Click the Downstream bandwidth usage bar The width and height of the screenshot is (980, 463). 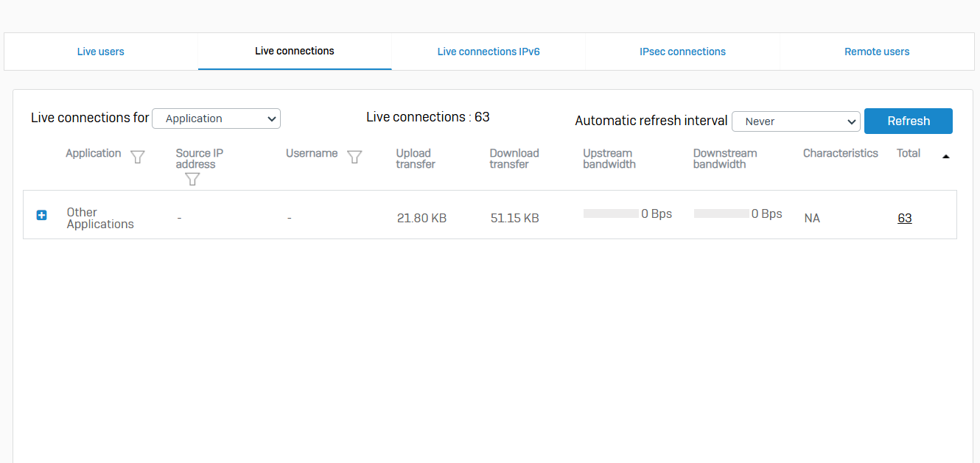(x=721, y=213)
